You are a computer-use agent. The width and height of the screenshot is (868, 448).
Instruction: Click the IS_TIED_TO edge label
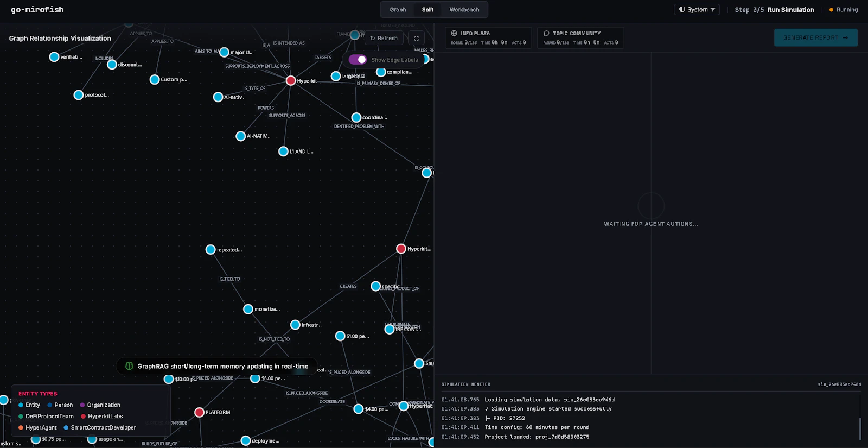pyautogui.click(x=229, y=279)
